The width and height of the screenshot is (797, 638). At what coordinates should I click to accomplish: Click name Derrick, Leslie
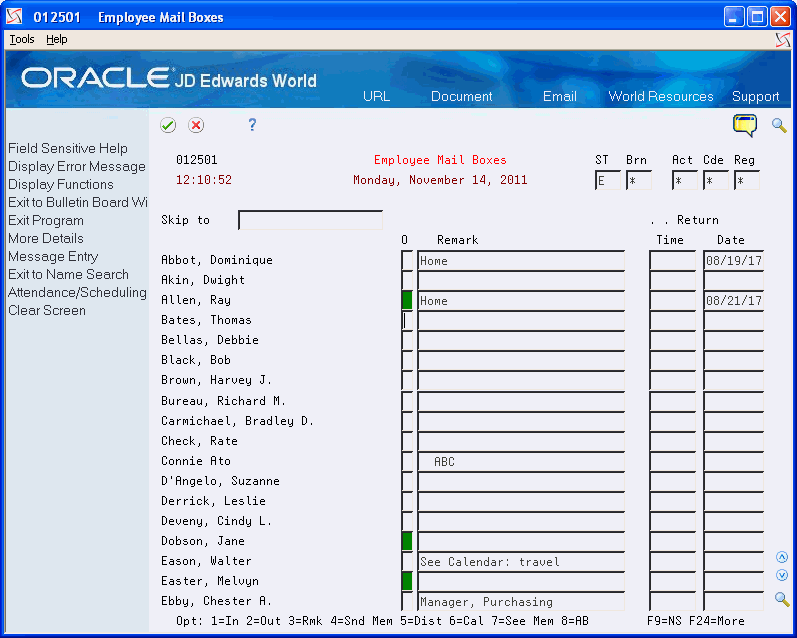point(213,501)
